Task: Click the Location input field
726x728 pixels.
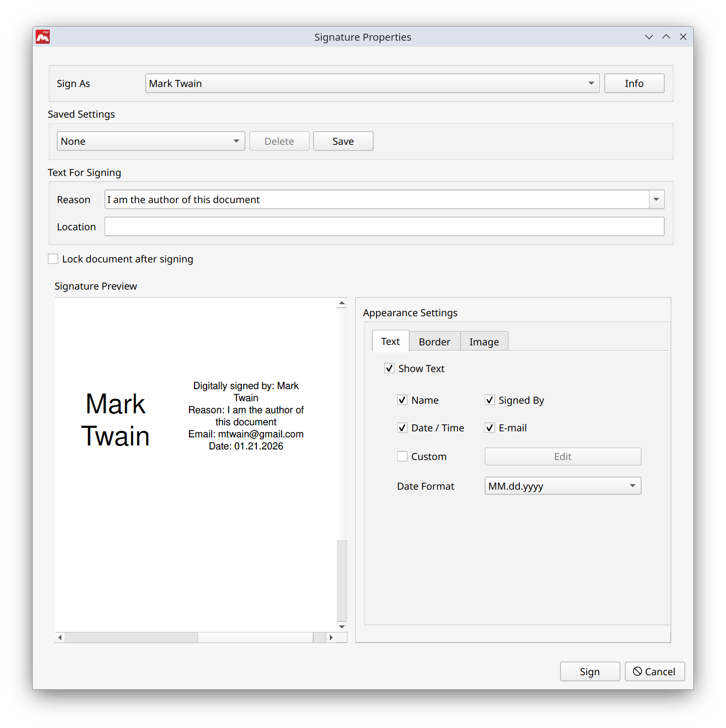Action: click(384, 227)
